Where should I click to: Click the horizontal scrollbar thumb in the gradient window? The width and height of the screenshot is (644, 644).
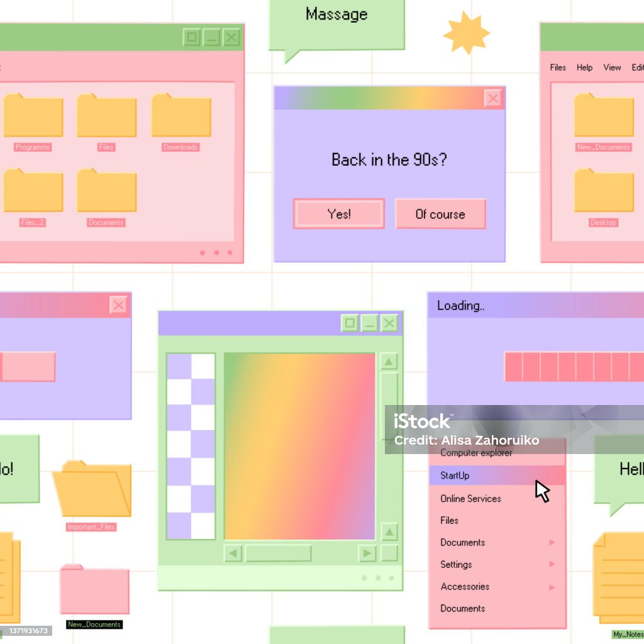279,553
